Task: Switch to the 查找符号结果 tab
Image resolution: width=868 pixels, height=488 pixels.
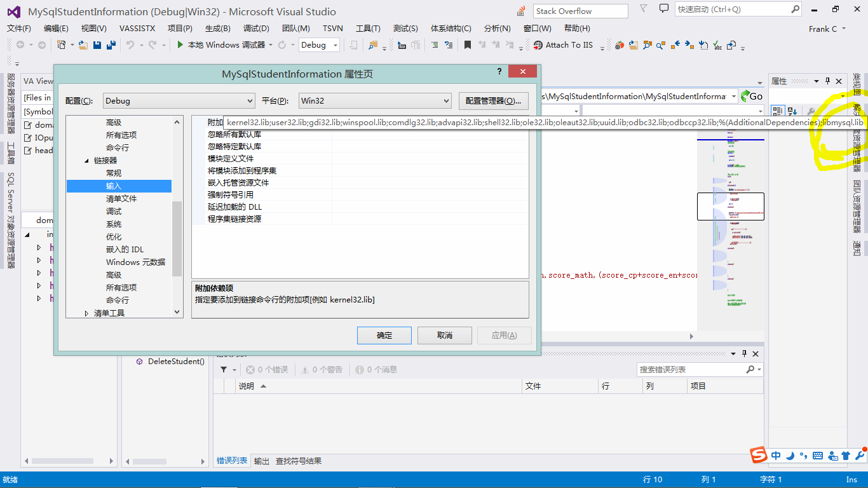Action: (x=299, y=461)
